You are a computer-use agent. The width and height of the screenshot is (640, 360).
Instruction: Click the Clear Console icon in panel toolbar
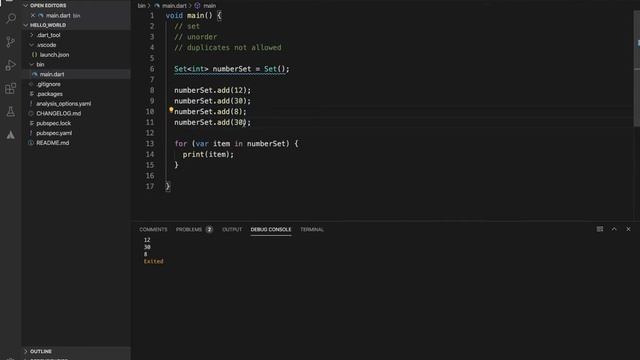pyautogui.click(x=600, y=229)
